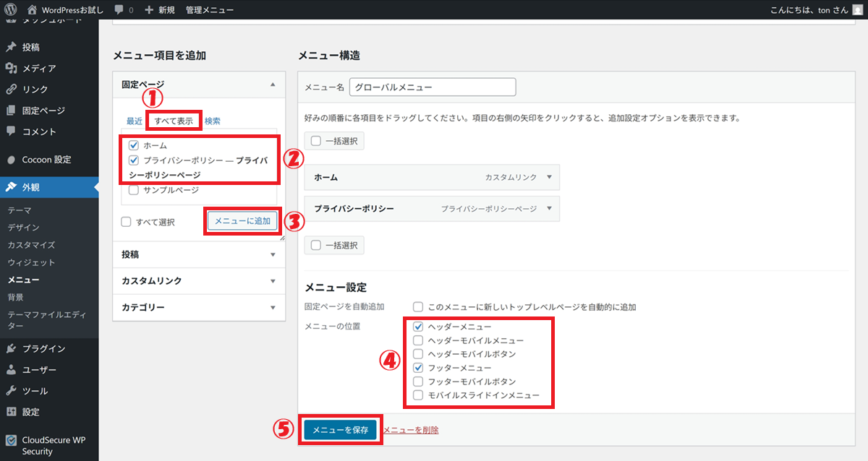This screenshot has width=868, height=461.
Task: Open メディア library icon in sidebar
Action: coord(11,69)
